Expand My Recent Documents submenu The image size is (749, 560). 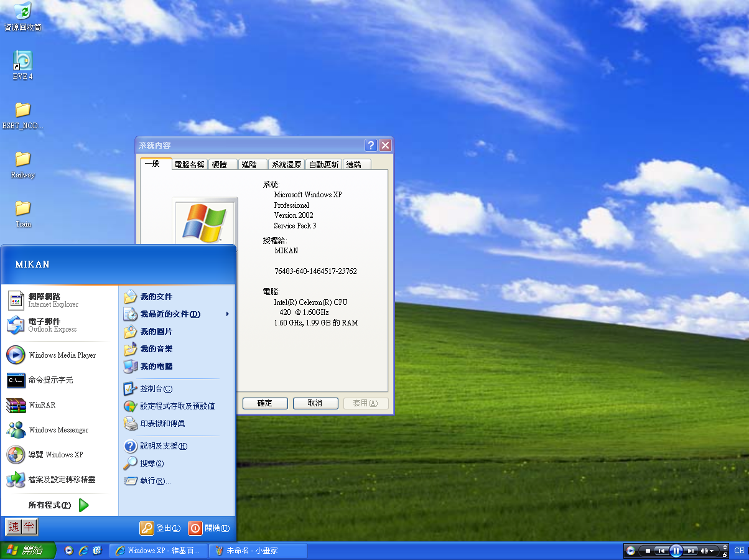pos(177,314)
